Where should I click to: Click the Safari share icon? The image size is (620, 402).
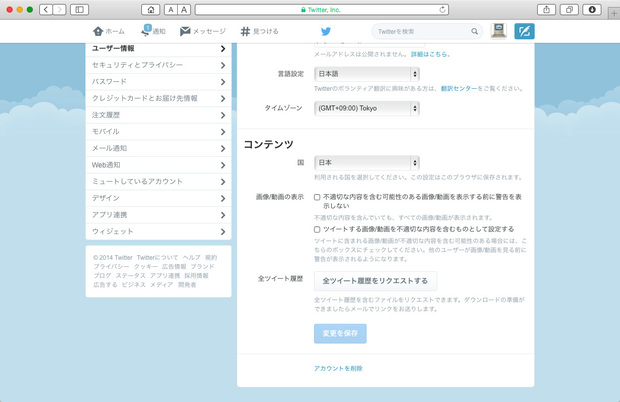click(546, 9)
